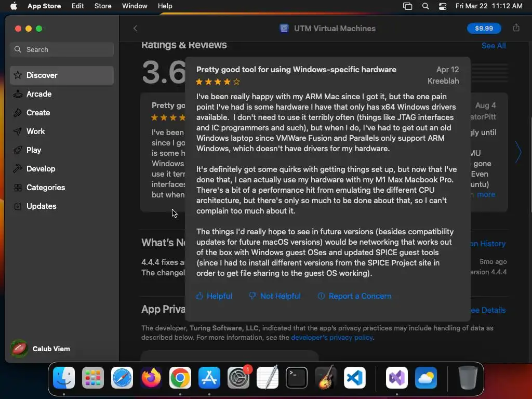Buy the app for $9.99
This screenshot has height=399, width=532.
coord(484,28)
